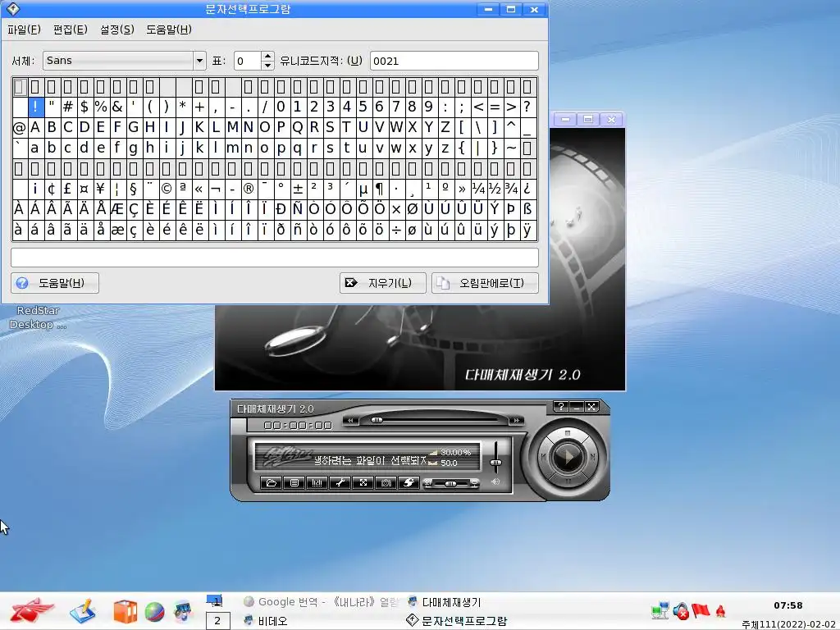Switch to workspace 2 in pager

click(x=217, y=621)
